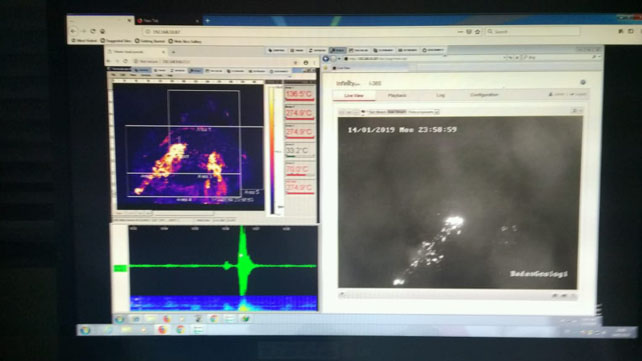The height and width of the screenshot is (361, 642).
Task: Click the Firefox back arrow button
Action: click(x=73, y=31)
